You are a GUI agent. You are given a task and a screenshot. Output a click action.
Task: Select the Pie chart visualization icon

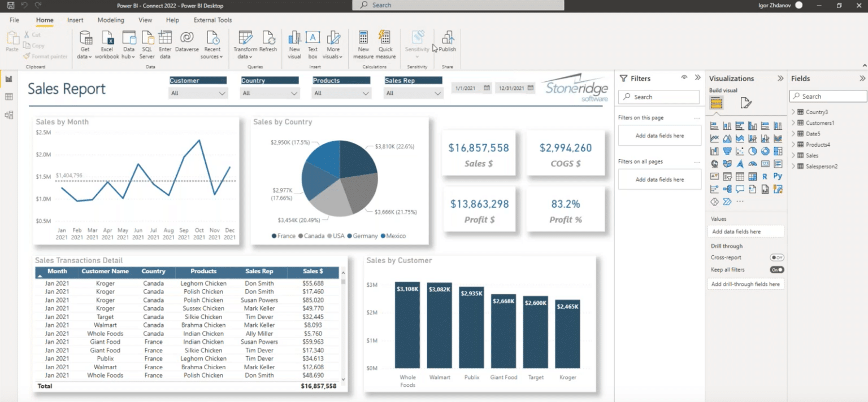tap(752, 151)
